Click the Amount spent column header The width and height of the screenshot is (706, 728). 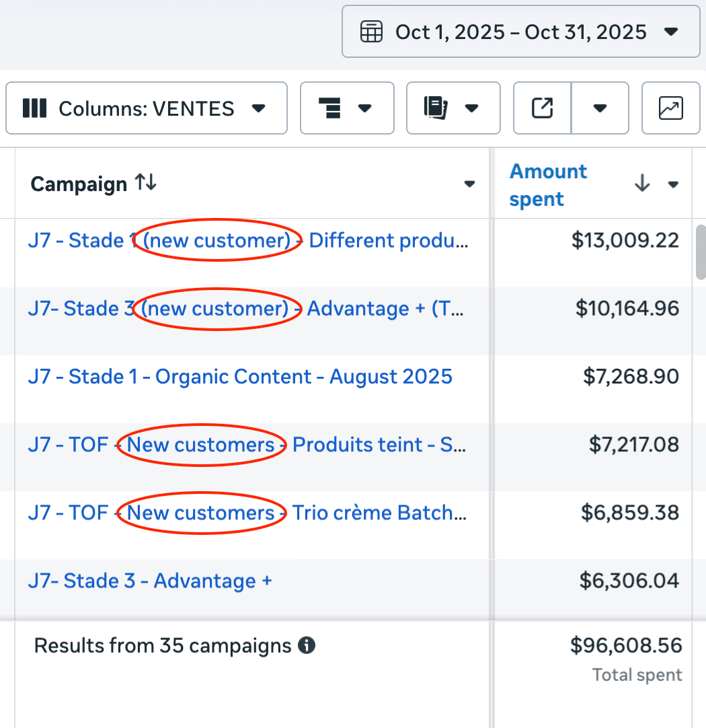tap(548, 185)
